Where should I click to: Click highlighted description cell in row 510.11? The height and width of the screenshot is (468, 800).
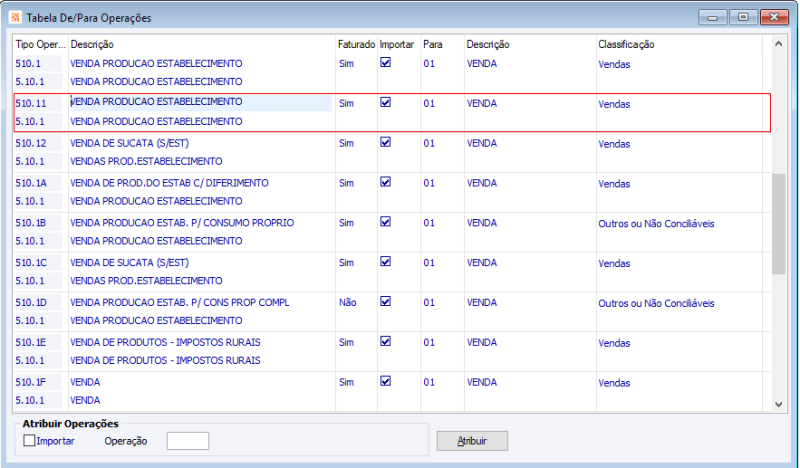coord(201,103)
